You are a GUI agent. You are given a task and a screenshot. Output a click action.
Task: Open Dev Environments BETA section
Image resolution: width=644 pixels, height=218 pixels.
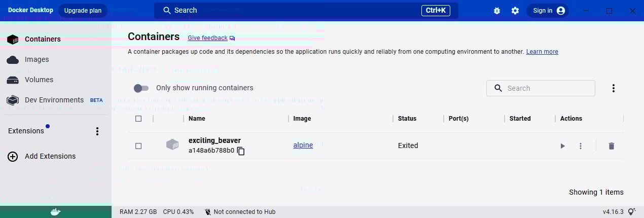[55, 100]
